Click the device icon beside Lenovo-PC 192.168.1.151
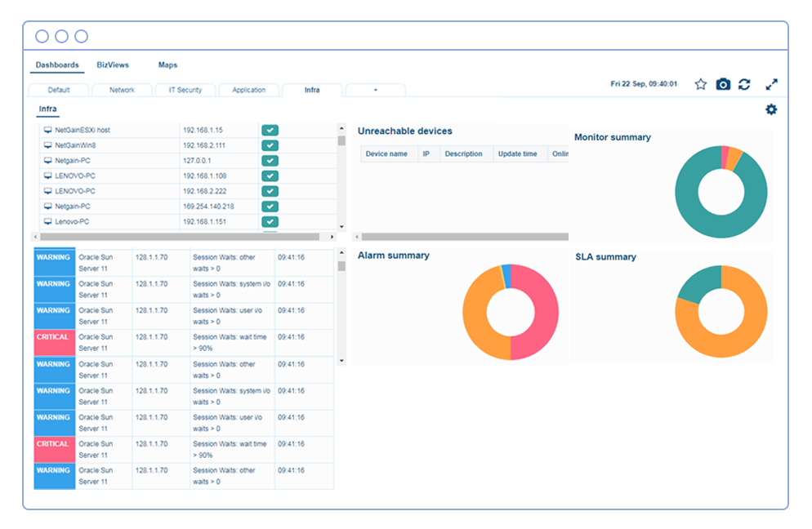The height and width of the screenshot is (529, 812). (47, 222)
